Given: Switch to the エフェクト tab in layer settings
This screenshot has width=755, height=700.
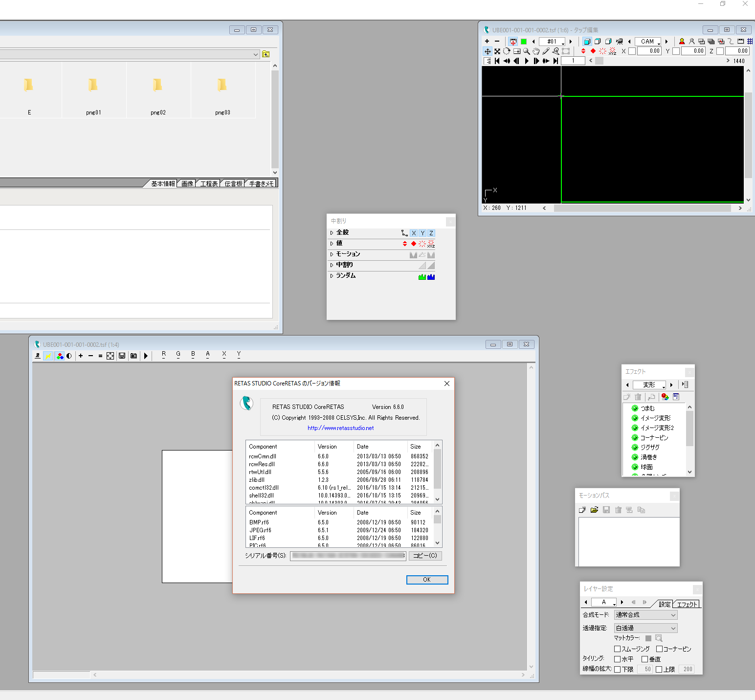Looking at the screenshot, I should (687, 605).
